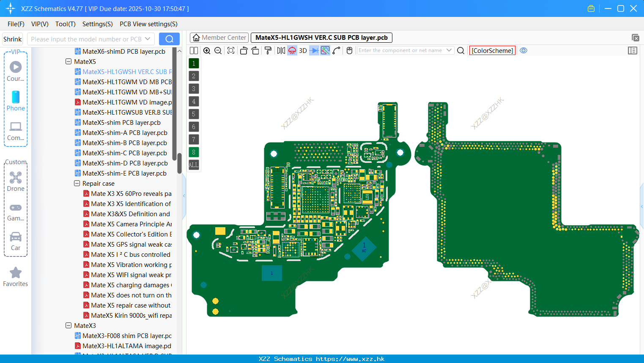
Task: Mirror flip the PCB board
Action: click(281, 50)
